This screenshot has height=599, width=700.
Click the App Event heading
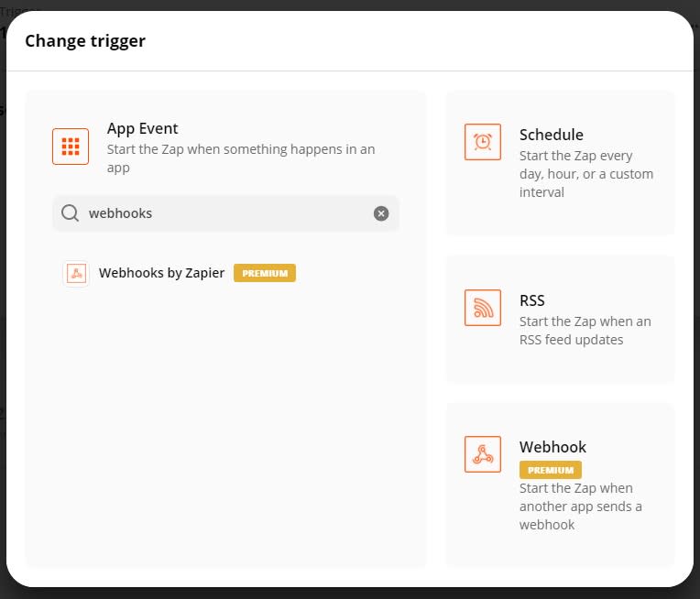tap(142, 128)
